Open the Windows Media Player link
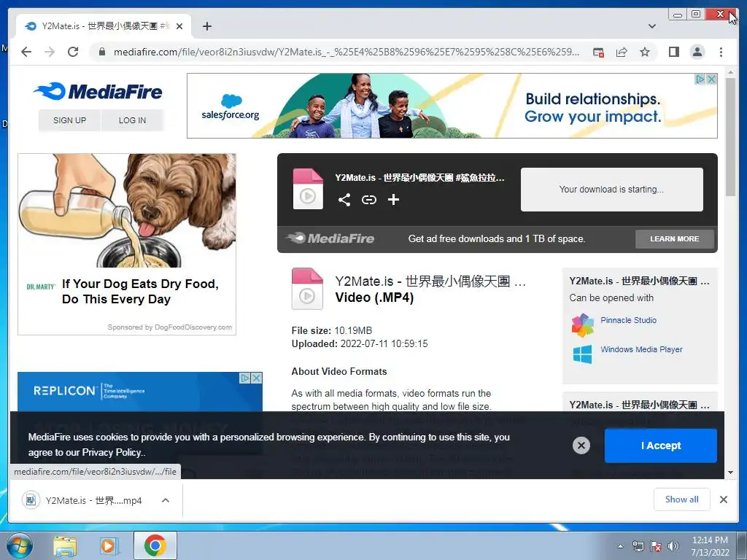Image resolution: width=747 pixels, height=560 pixels. click(x=641, y=349)
